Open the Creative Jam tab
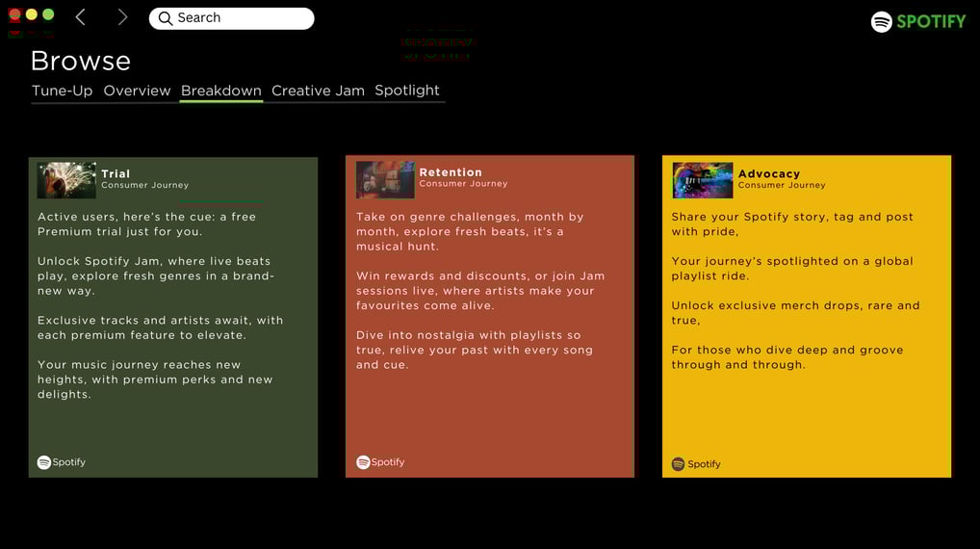980x549 pixels. pos(318,91)
